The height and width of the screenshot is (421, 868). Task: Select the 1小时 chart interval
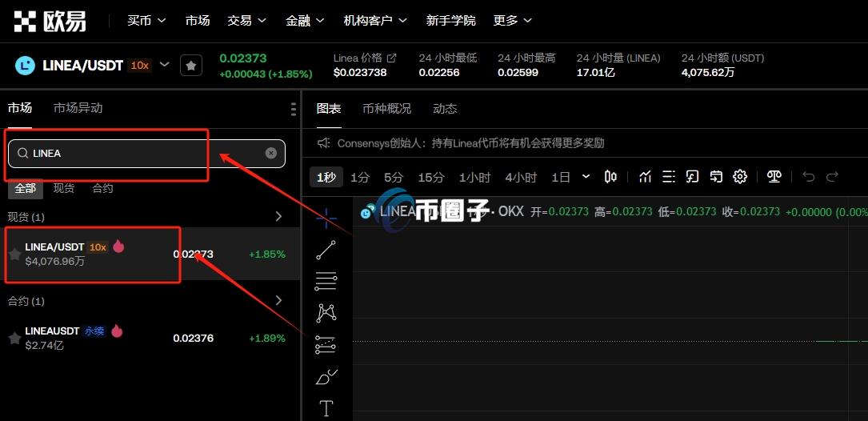[474, 177]
